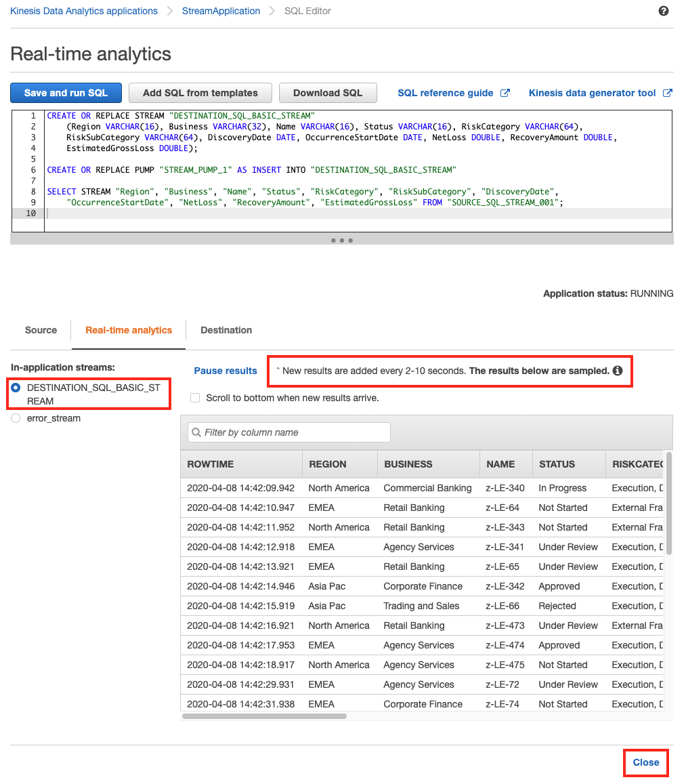
Task: Open the Real-time analytics tab
Action: tap(128, 330)
